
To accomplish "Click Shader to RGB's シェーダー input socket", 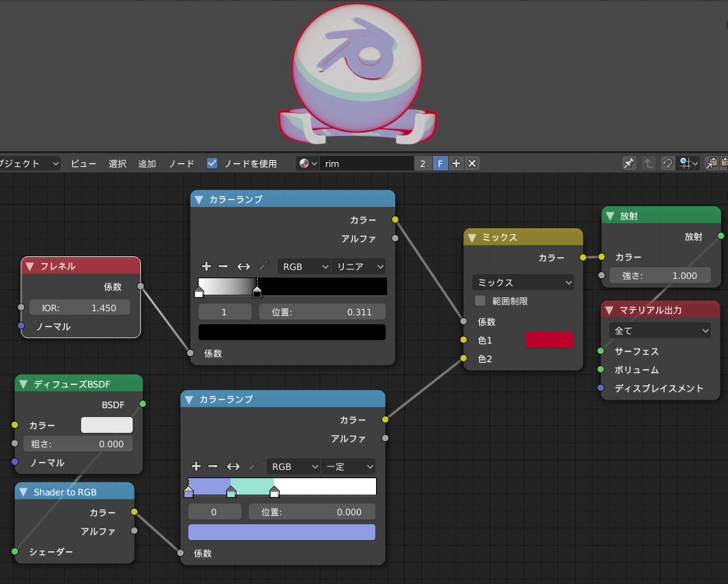I will click(15, 552).
